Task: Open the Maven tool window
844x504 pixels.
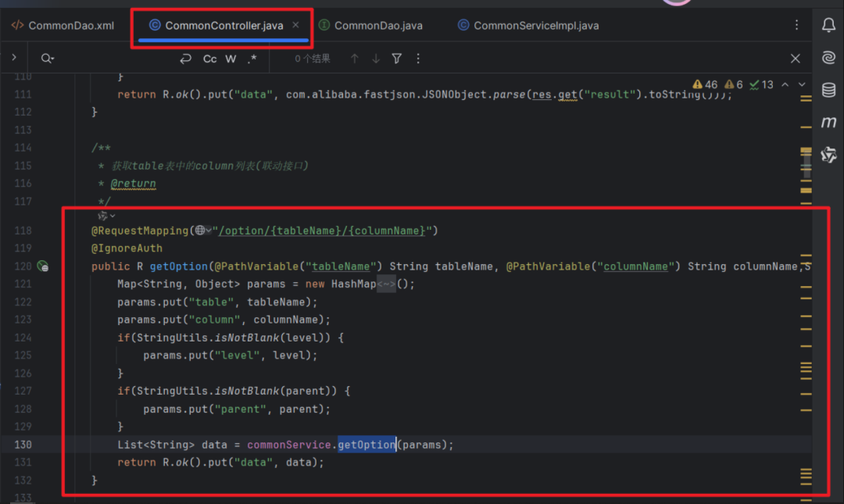Action: click(x=828, y=122)
